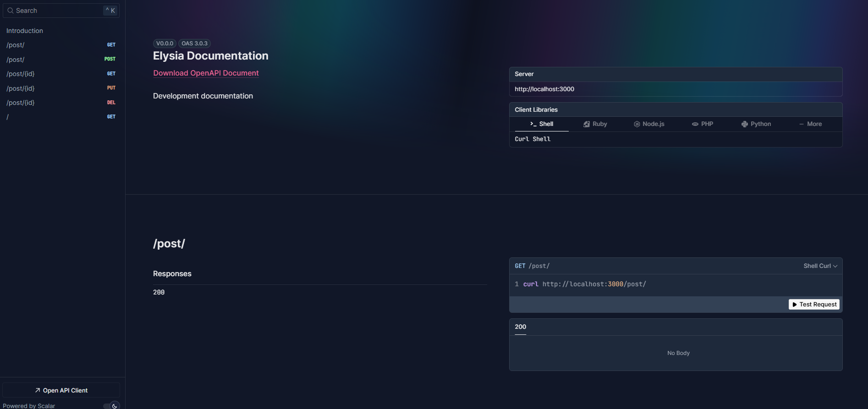
Task: Select the 200 response tab
Action: click(x=520, y=327)
